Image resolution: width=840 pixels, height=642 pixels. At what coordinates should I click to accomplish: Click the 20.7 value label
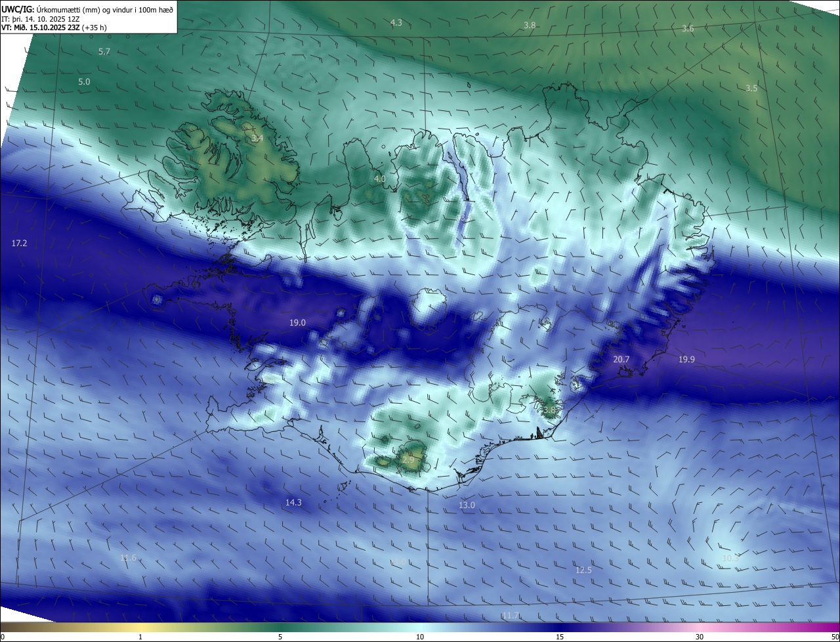click(x=621, y=360)
